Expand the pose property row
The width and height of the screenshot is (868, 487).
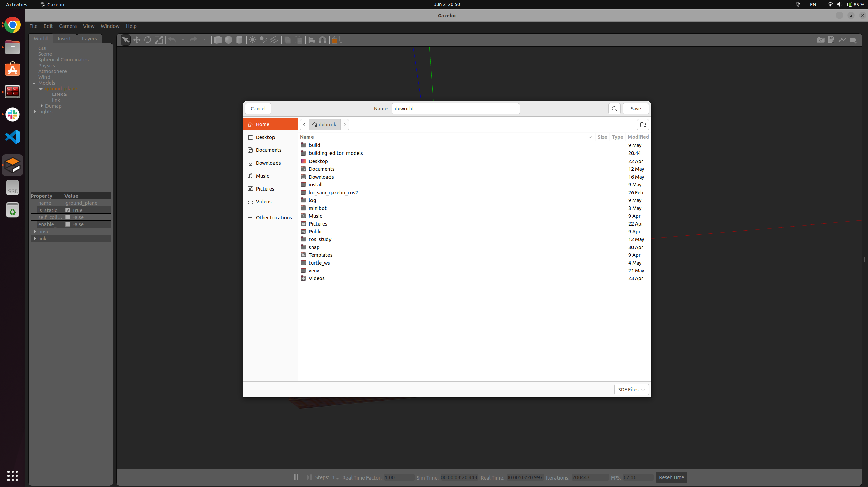click(x=35, y=232)
